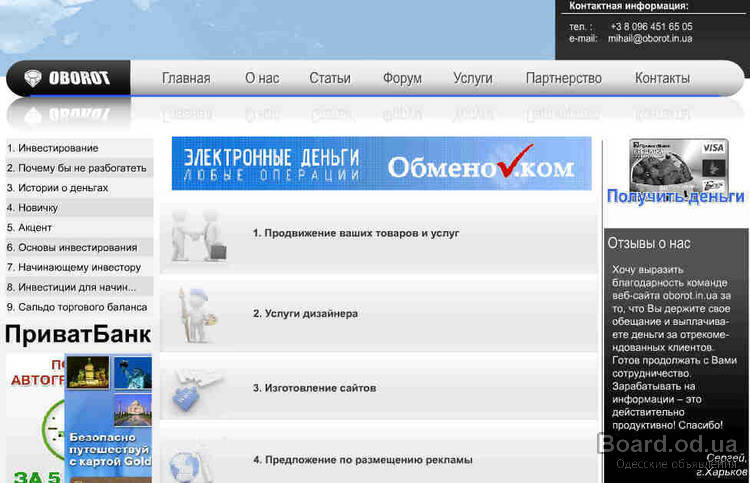Open the Статьи section
The height and width of the screenshot is (483, 750).
point(330,78)
